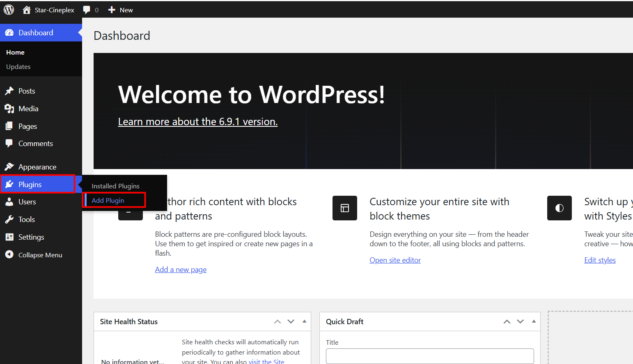Follow Learn more about 6.9.1 version link

[197, 122]
